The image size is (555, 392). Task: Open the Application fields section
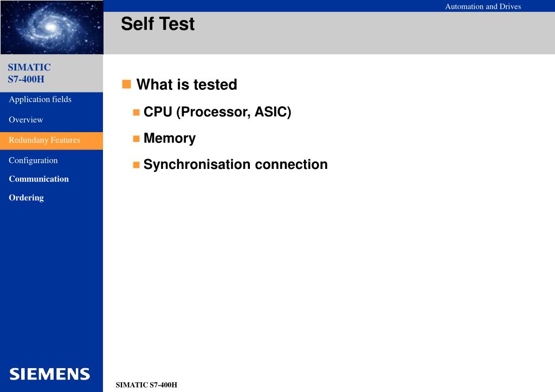(x=40, y=99)
